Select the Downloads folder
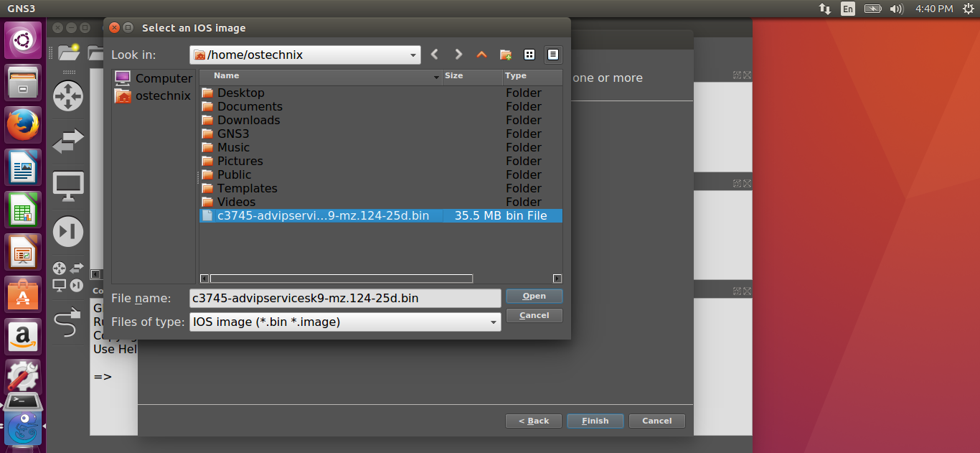Image resolution: width=980 pixels, height=453 pixels. pos(380,120)
